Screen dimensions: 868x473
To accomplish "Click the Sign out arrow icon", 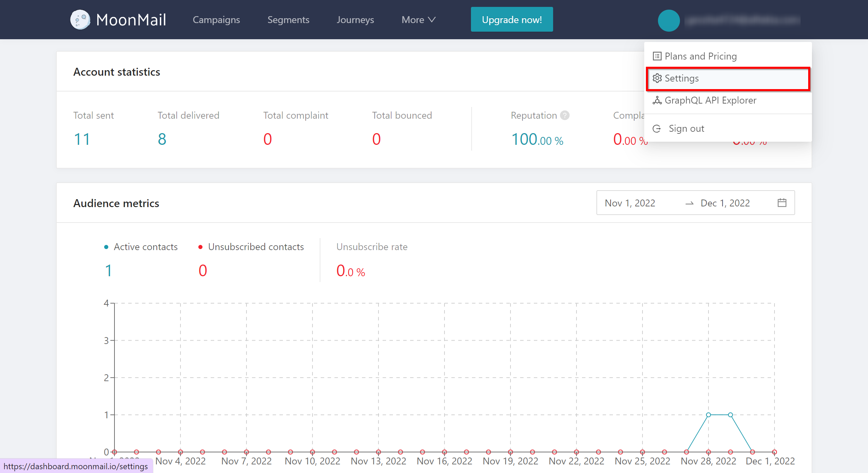I will click(657, 129).
